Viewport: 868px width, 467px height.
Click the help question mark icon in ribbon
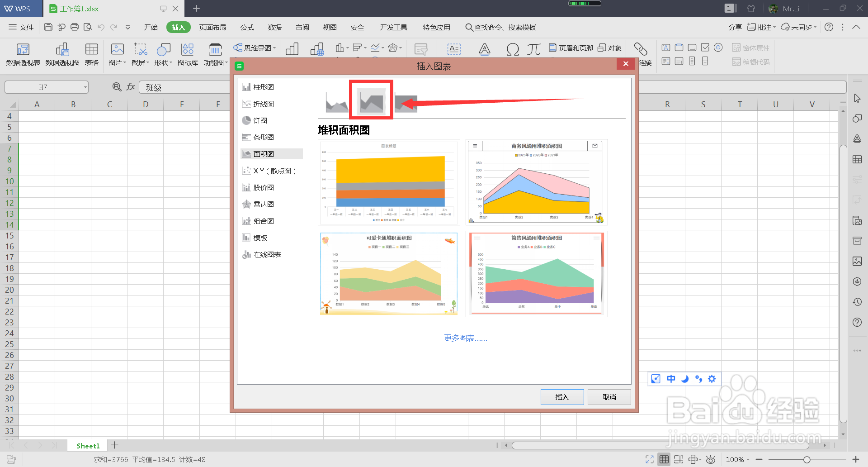pyautogui.click(x=829, y=27)
